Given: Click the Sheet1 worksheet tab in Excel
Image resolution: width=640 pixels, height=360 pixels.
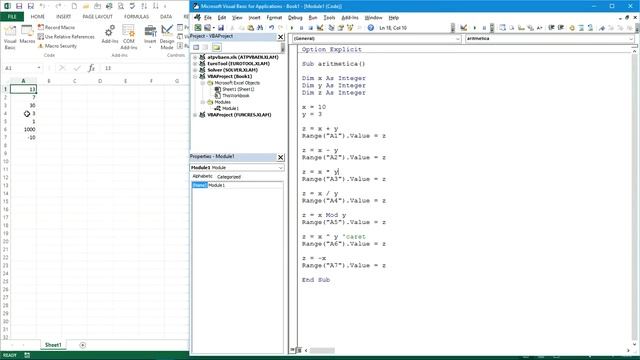Looking at the screenshot, I should (53, 345).
